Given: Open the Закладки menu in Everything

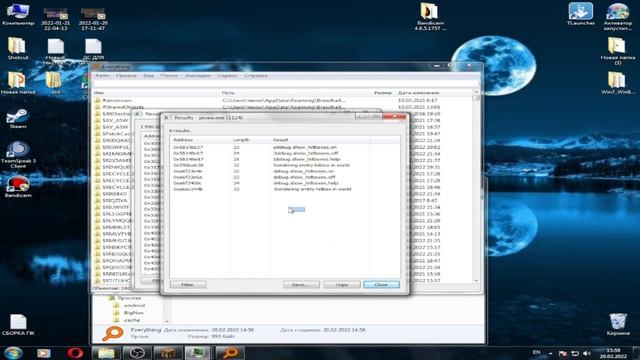Looking at the screenshot, I should [198, 76].
